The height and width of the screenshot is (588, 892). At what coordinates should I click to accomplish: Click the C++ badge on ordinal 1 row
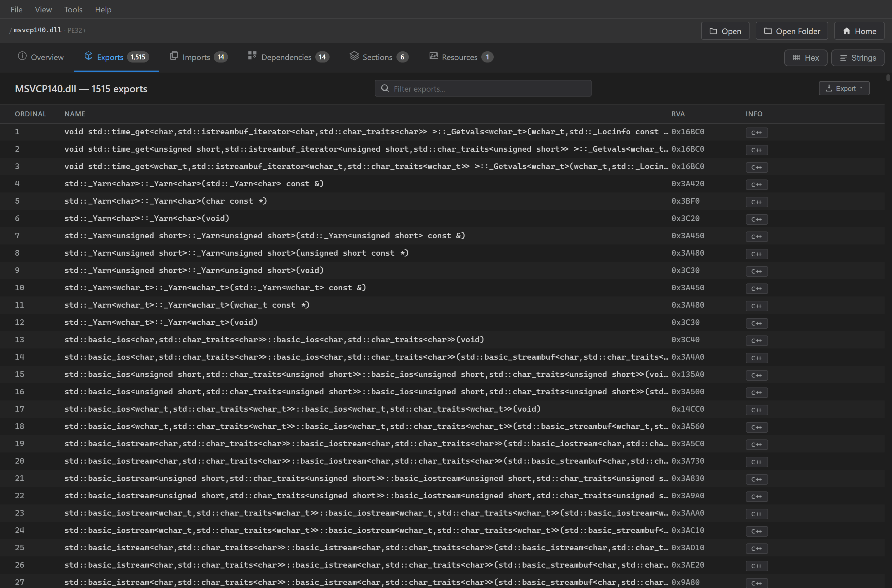point(757,132)
